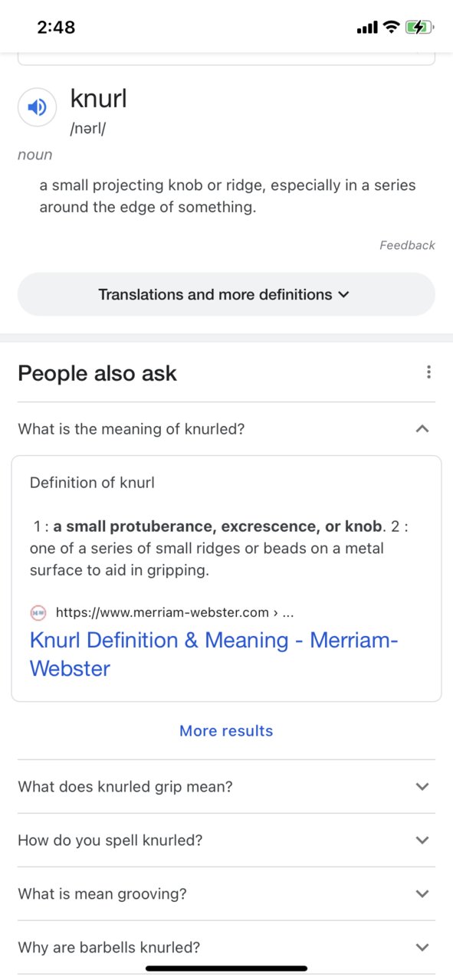The height and width of the screenshot is (980, 453).
Task: Tap the battery charging icon in status bar
Action: 420,28
